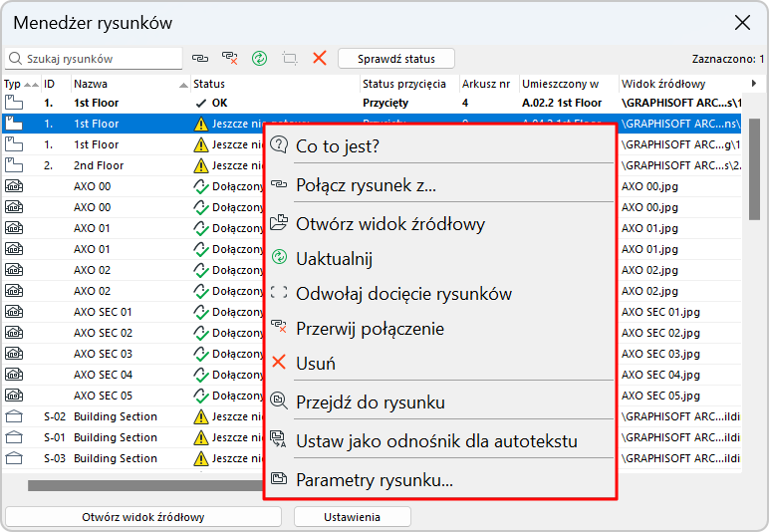Click bottom 'Otwórz widok źródłowy' button

143,517
